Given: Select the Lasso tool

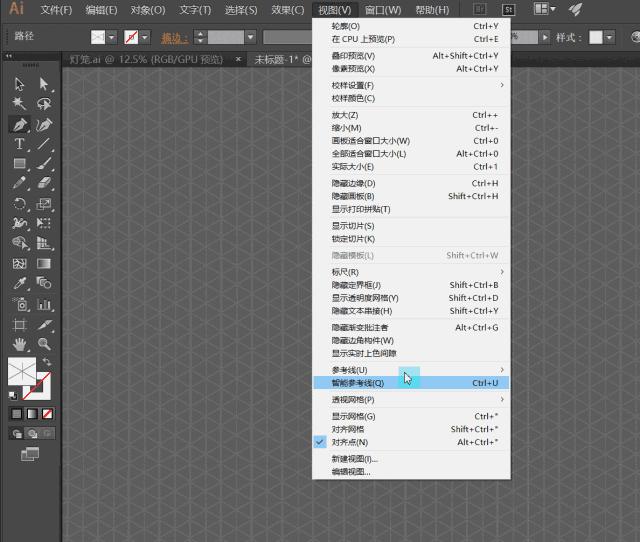Looking at the screenshot, I should tap(44, 104).
